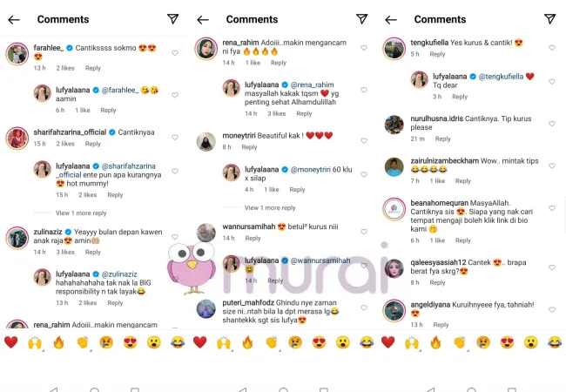Screen dimensions: 566x392
Task: Open rena_rahim's profile picture in middle panel
Action: click(206, 49)
